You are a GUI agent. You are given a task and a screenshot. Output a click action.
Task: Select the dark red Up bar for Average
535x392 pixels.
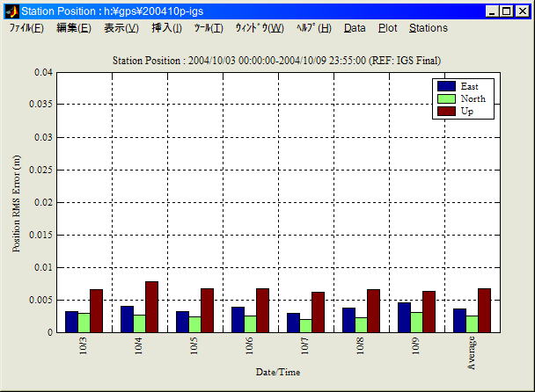click(484, 310)
